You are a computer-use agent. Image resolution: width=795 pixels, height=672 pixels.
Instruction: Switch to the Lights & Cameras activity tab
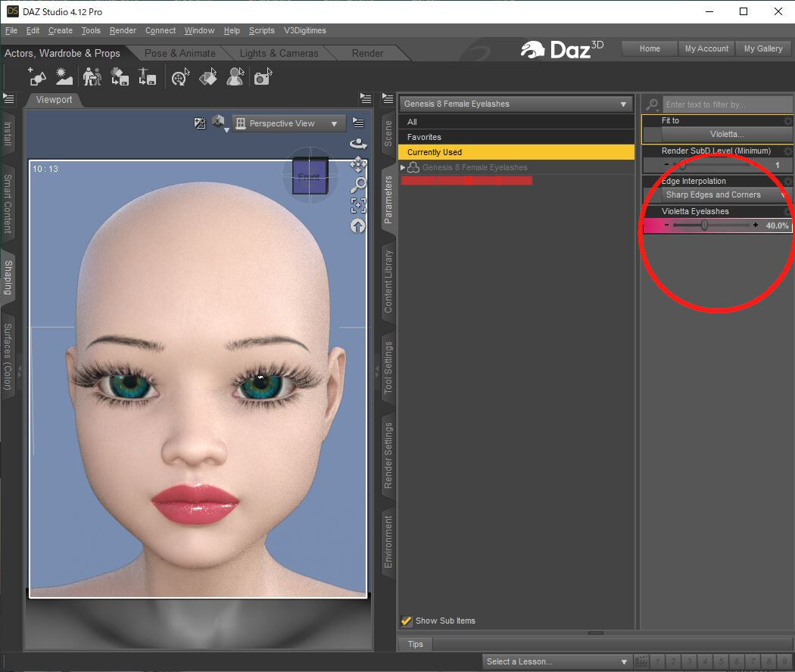point(279,53)
